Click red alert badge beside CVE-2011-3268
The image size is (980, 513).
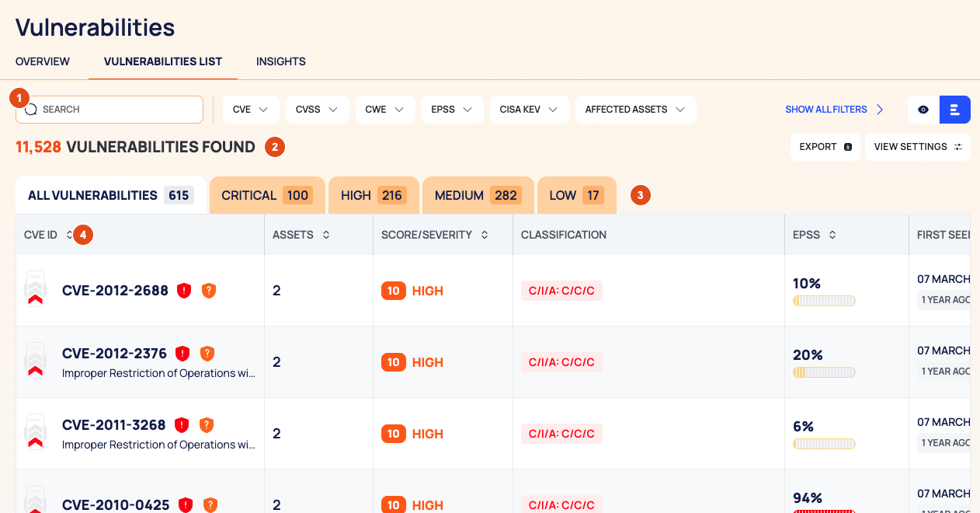click(x=182, y=425)
